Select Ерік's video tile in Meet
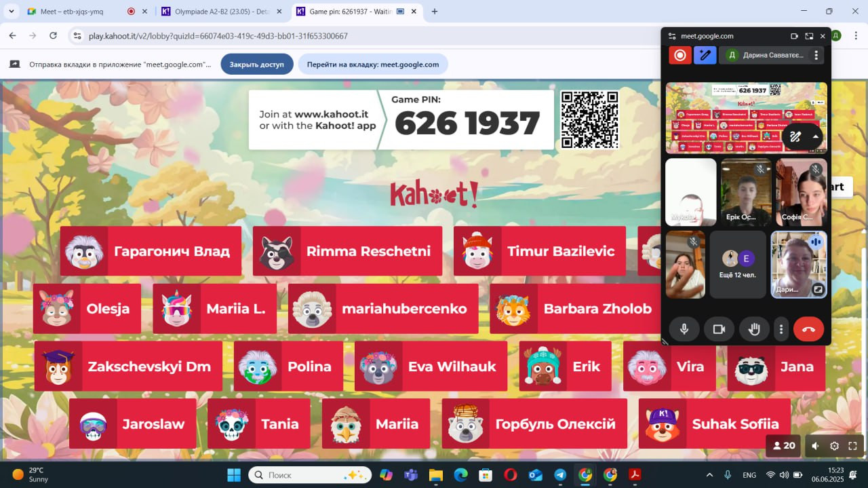 pos(746,192)
